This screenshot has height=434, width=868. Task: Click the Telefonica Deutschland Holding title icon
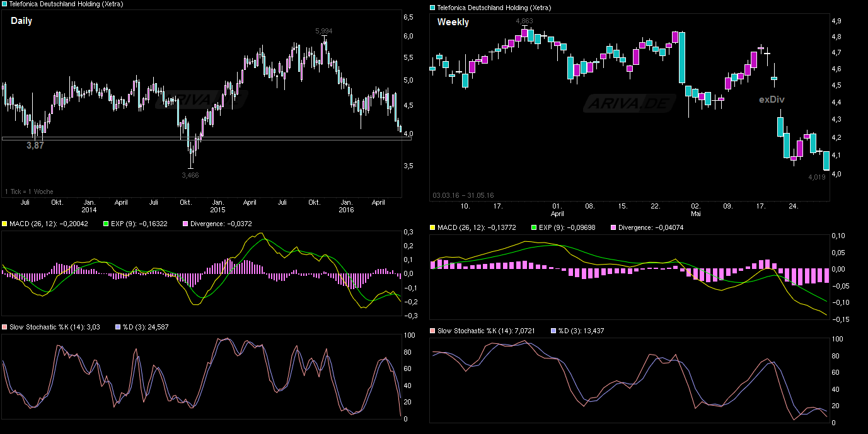4,4
